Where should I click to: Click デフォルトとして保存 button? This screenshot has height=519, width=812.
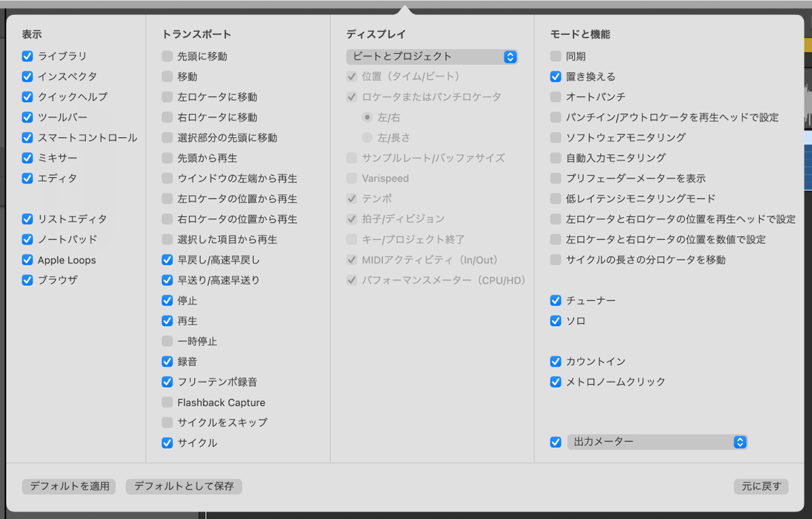coord(184,486)
